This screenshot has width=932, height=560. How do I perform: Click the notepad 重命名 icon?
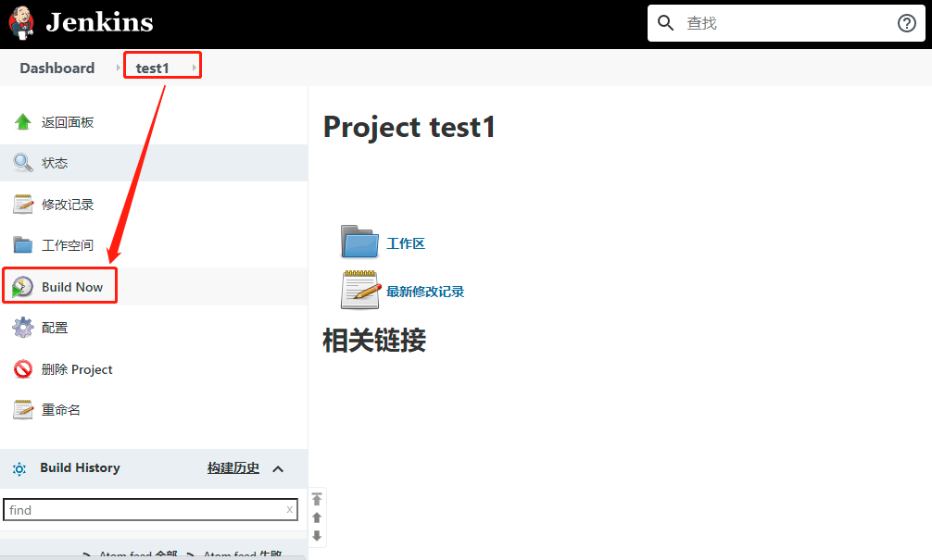click(23, 409)
